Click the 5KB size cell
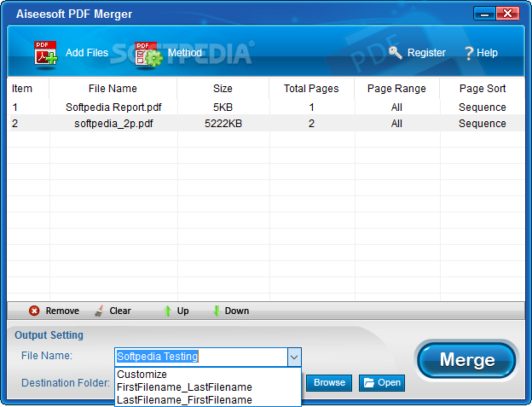The width and height of the screenshot is (532, 407). pos(223,108)
